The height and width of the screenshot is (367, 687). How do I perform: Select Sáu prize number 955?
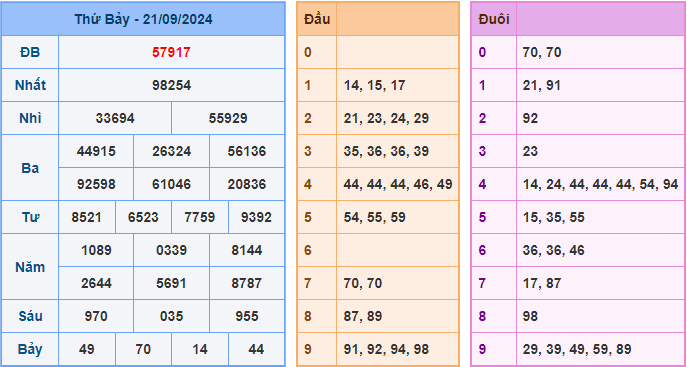[x=247, y=316]
